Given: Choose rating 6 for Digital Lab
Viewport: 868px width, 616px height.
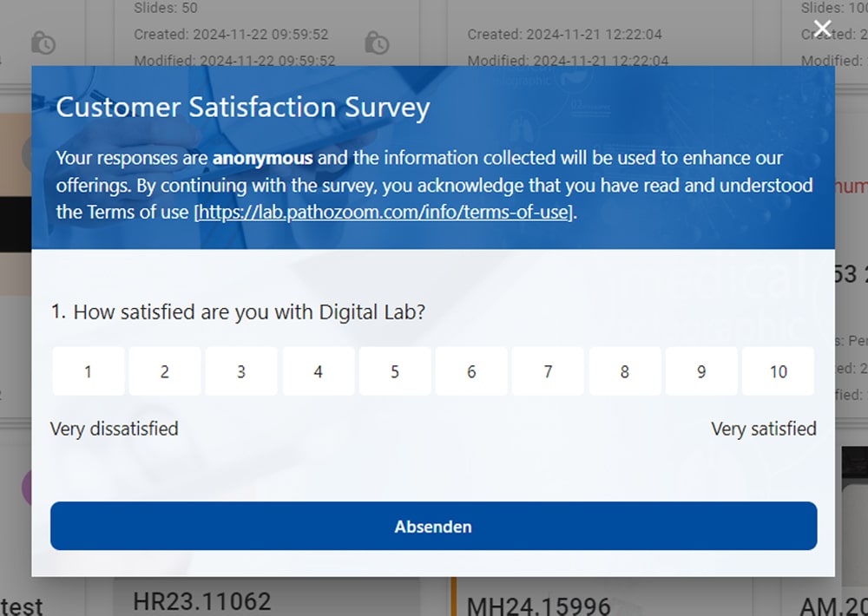Looking at the screenshot, I should [471, 371].
